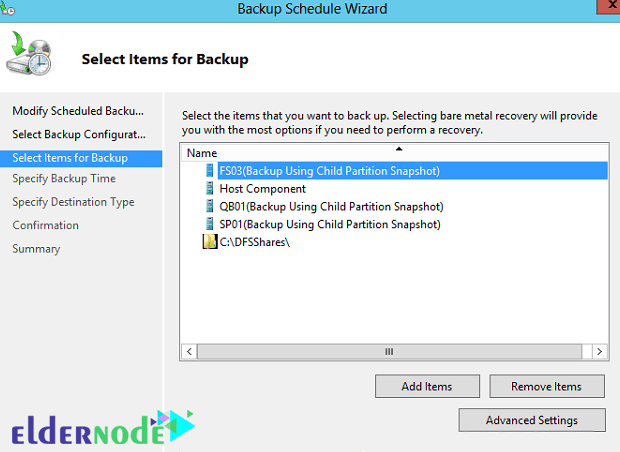Viewport: 620px width, 452px height.
Task: Click the QB01 virtual machine server icon
Action: 210,206
